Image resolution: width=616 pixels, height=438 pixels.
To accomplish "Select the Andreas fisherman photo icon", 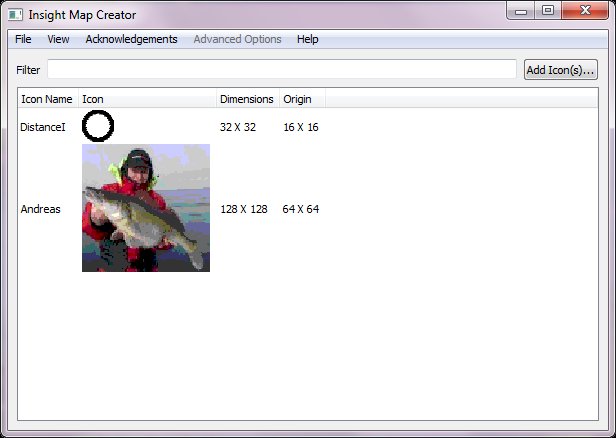I will [x=146, y=208].
